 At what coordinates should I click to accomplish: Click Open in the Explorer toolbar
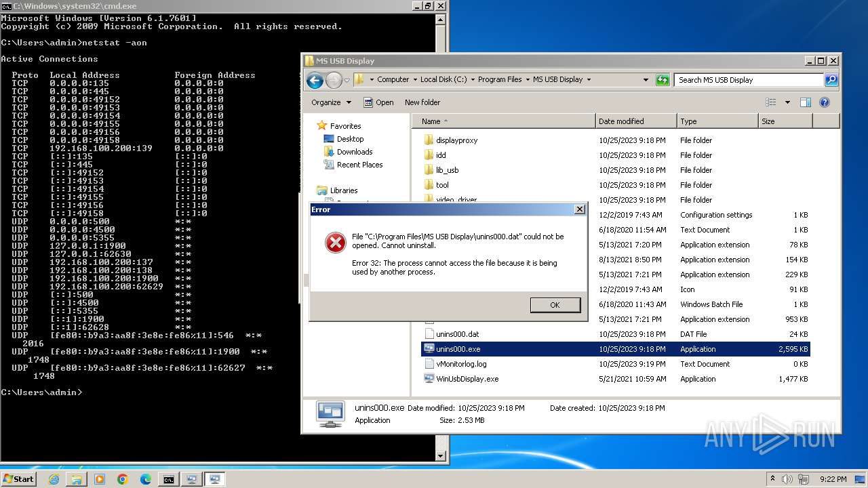tap(378, 102)
